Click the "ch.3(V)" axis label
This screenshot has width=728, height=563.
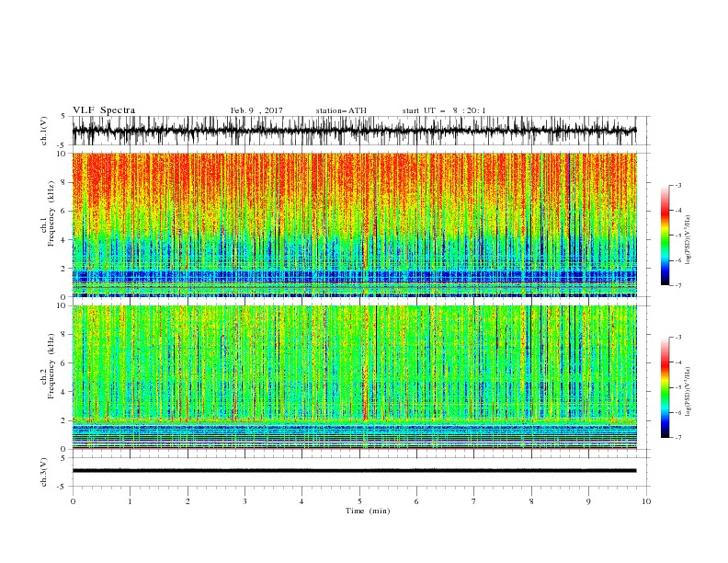pos(44,472)
